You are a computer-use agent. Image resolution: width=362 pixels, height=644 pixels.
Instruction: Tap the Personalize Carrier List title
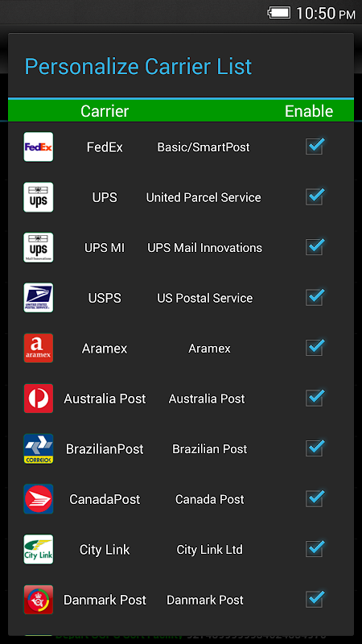click(x=138, y=67)
